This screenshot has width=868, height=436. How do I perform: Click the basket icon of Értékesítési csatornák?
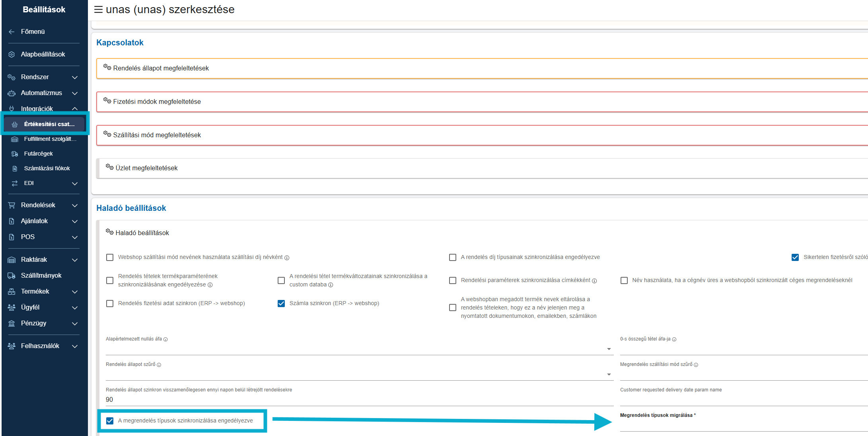tap(15, 125)
